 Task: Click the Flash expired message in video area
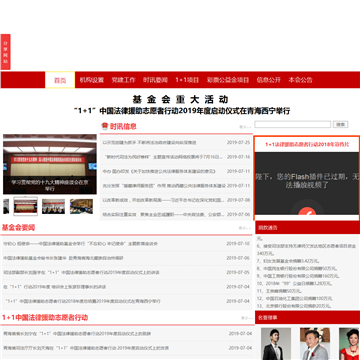pos(307,180)
